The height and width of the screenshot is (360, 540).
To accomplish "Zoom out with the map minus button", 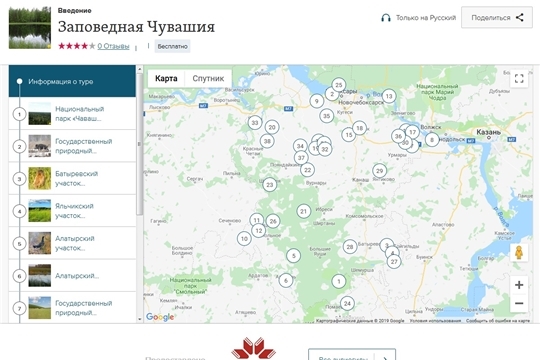I will tap(519, 303).
